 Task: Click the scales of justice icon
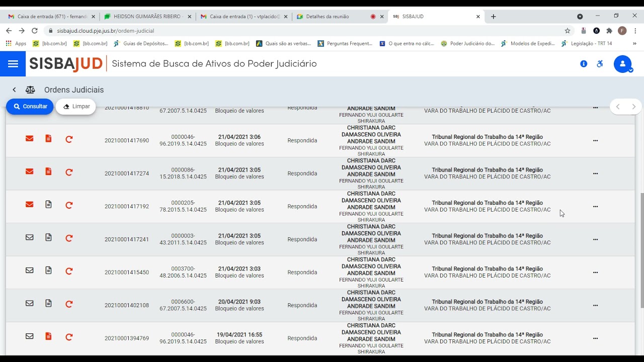(x=30, y=90)
